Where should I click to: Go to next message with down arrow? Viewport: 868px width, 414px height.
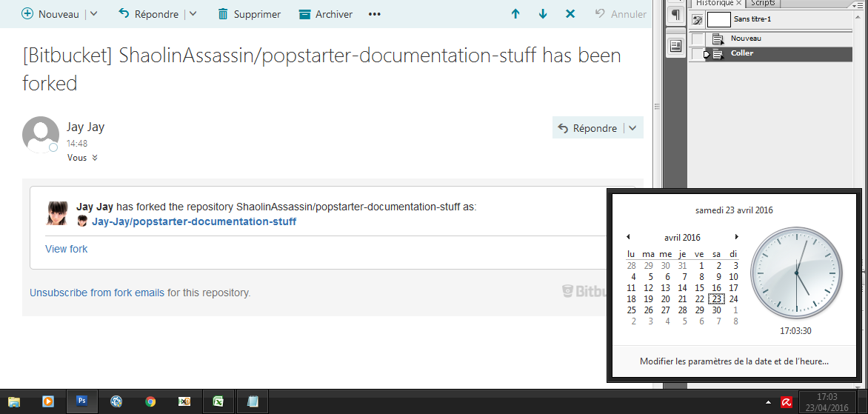542,14
